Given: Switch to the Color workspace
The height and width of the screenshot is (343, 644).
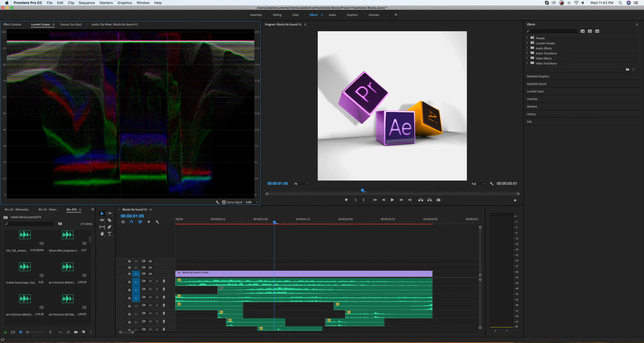Looking at the screenshot, I should pyautogui.click(x=295, y=15).
